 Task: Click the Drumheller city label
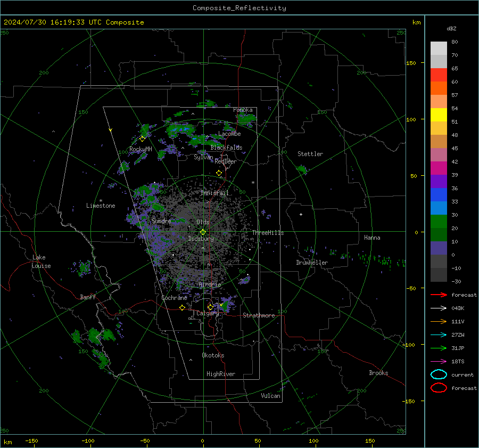312,263
